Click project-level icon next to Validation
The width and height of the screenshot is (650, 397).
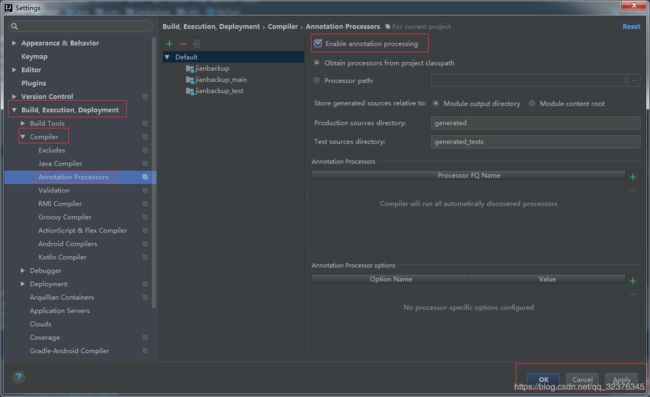click(145, 191)
